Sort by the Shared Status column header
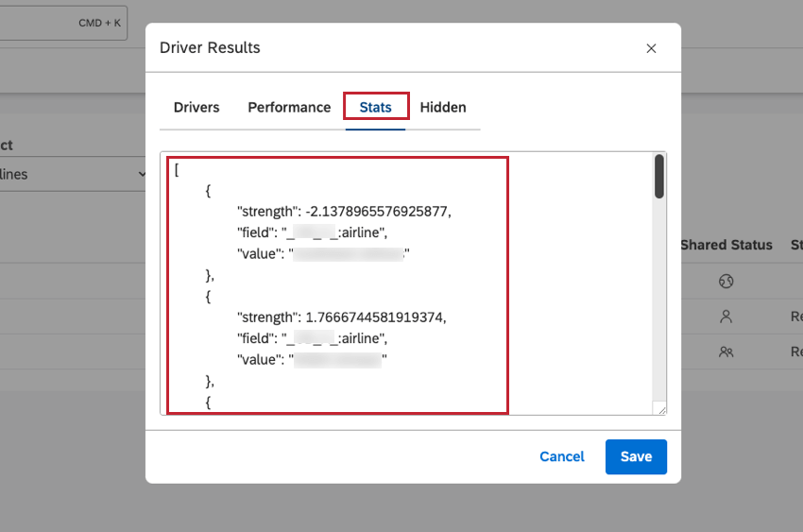The image size is (803, 532). tap(726, 245)
